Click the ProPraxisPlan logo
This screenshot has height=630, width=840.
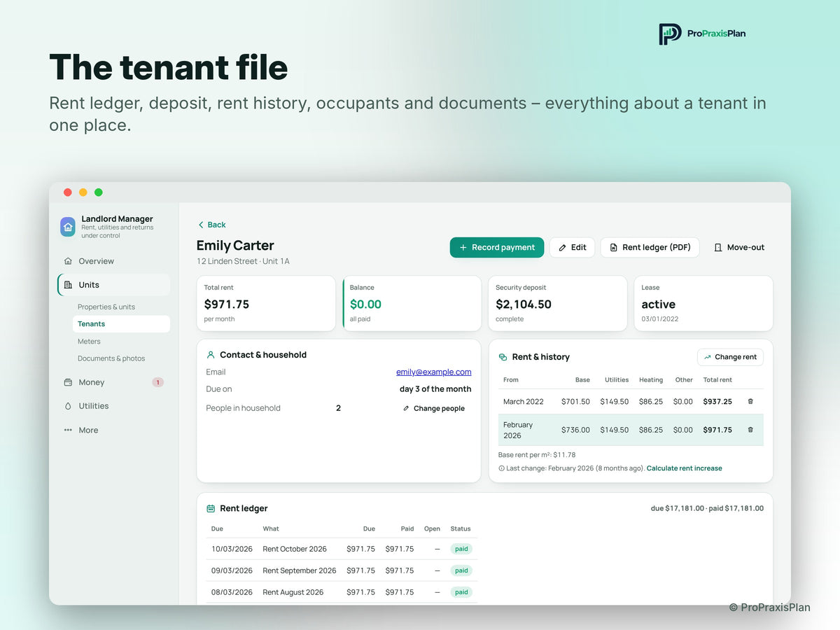pyautogui.click(x=702, y=34)
